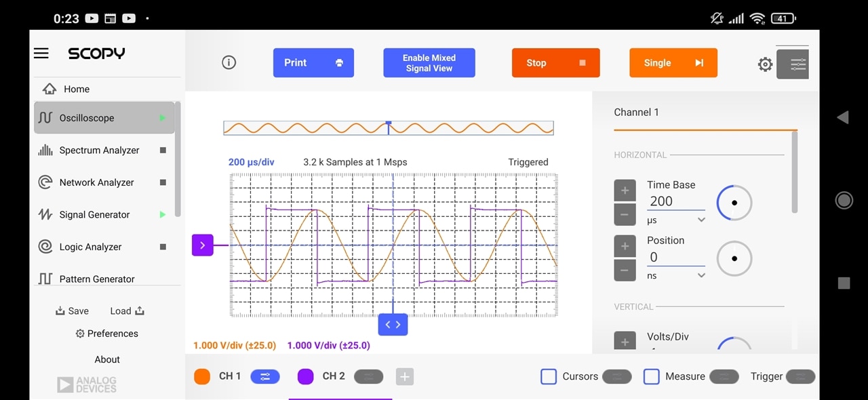Open CH 1 settings menu button

[265, 376]
